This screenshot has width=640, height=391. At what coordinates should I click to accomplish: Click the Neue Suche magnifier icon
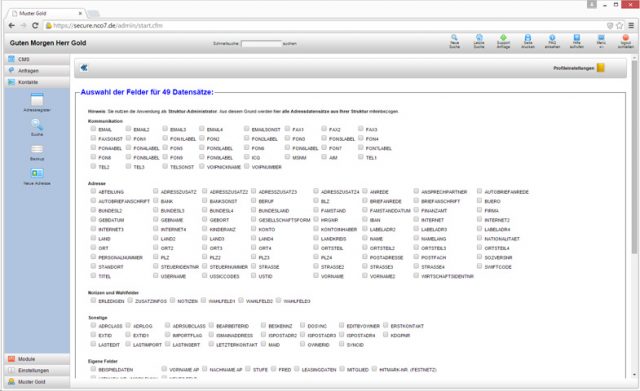[x=454, y=38]
